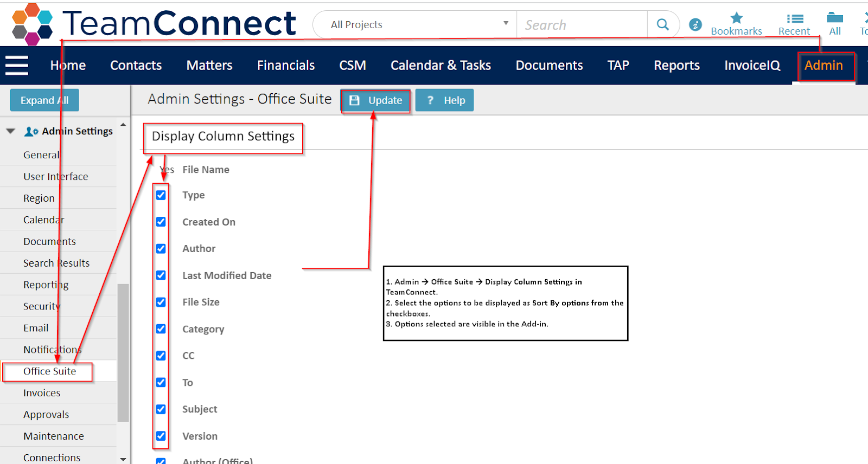868x464 pixels.
Task: Select Office Suite settings
Action: [49, 371]
